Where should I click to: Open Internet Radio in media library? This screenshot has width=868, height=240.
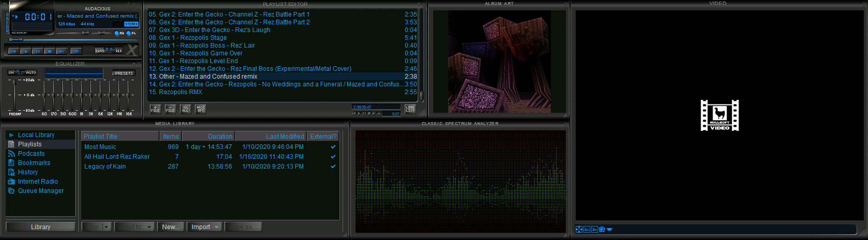pos(38,182)
